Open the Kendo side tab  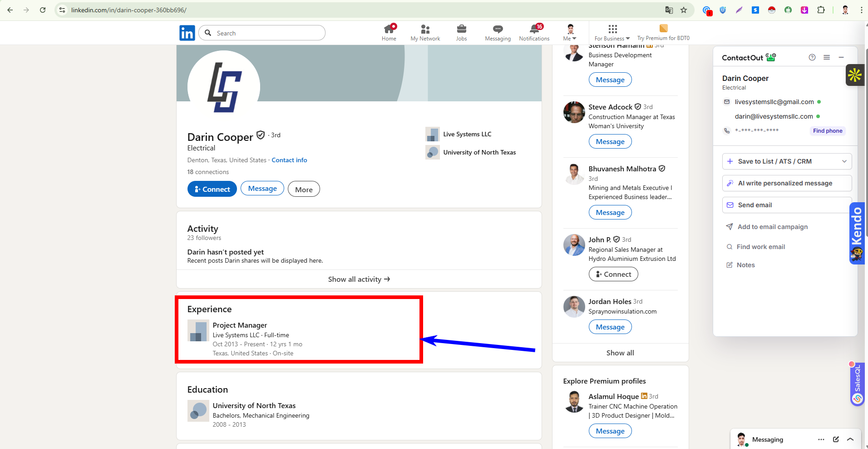pos(857,233)
